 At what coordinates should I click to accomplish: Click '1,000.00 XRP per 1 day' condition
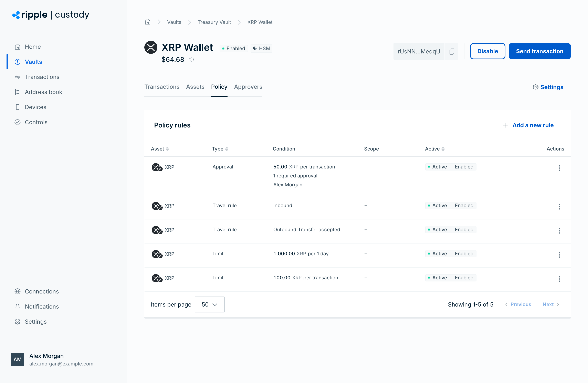301,253
